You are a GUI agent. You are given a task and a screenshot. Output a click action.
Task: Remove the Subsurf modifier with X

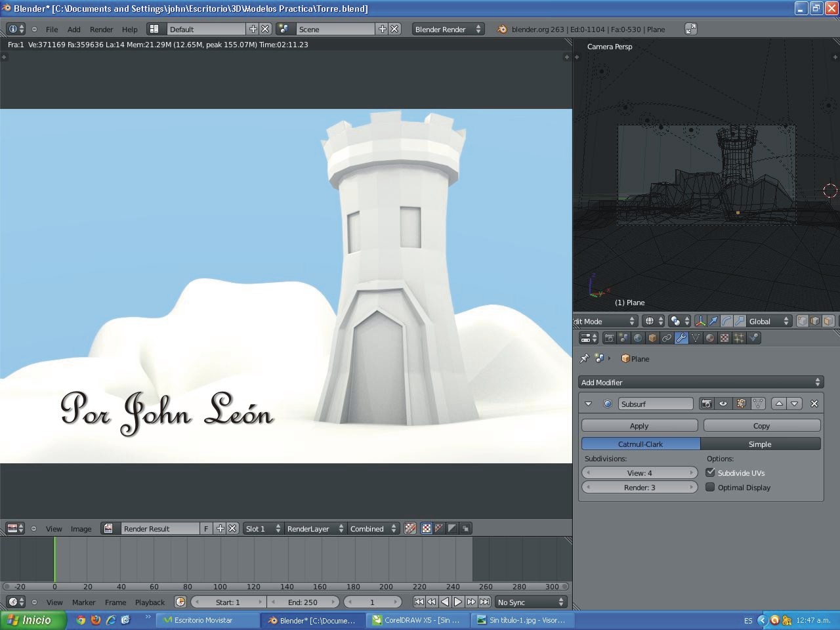(x=814, y=404)
